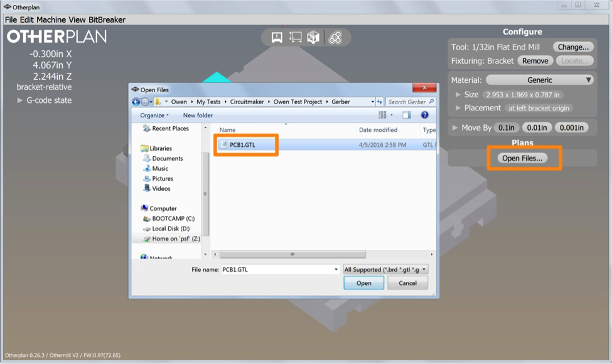Click the Open Files... button under Plans
Image resolution: width=612 pixels, height=364 pixels.
[x=522, y=158]
